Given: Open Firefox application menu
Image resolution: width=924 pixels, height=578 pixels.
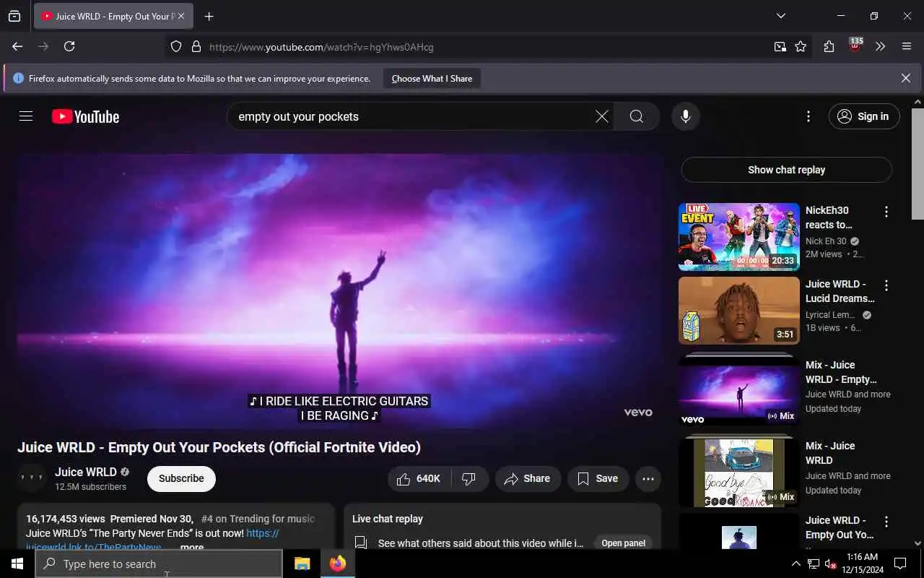Looking at the screenshot, I should [907, 46].
